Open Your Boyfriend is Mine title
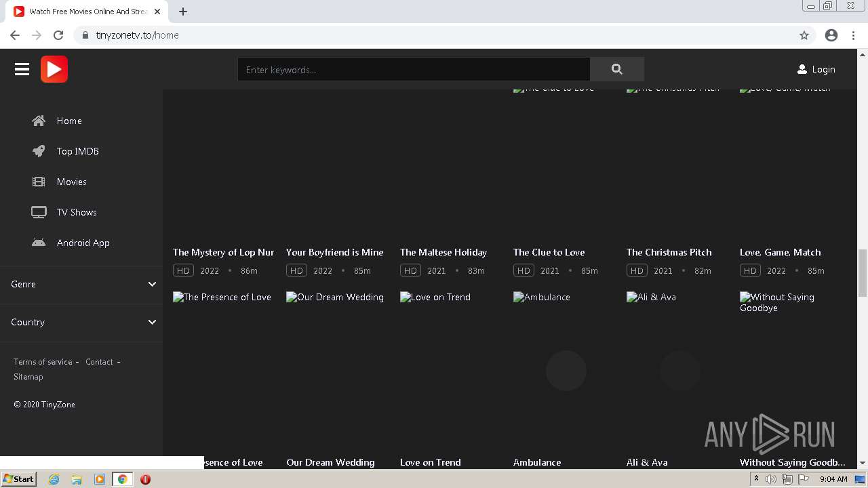The width and height of the screenshot is (868, 488). click(334, 252)
